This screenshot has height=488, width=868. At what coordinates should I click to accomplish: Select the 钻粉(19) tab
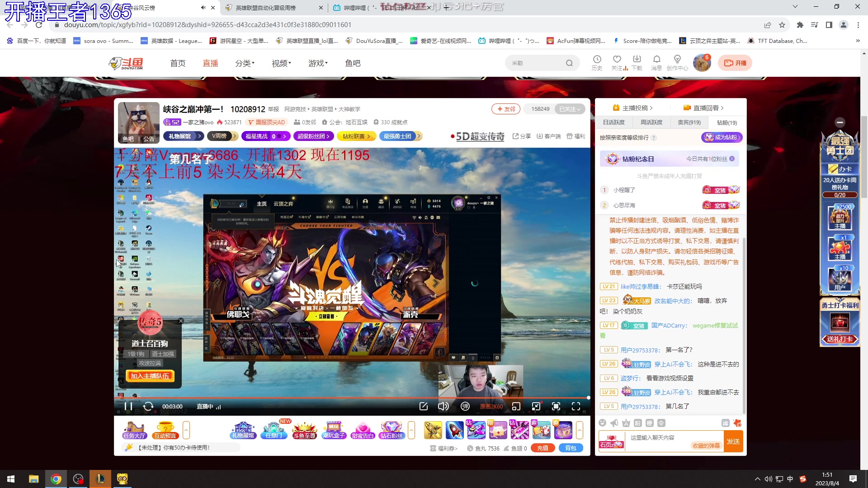coord(727,122)
